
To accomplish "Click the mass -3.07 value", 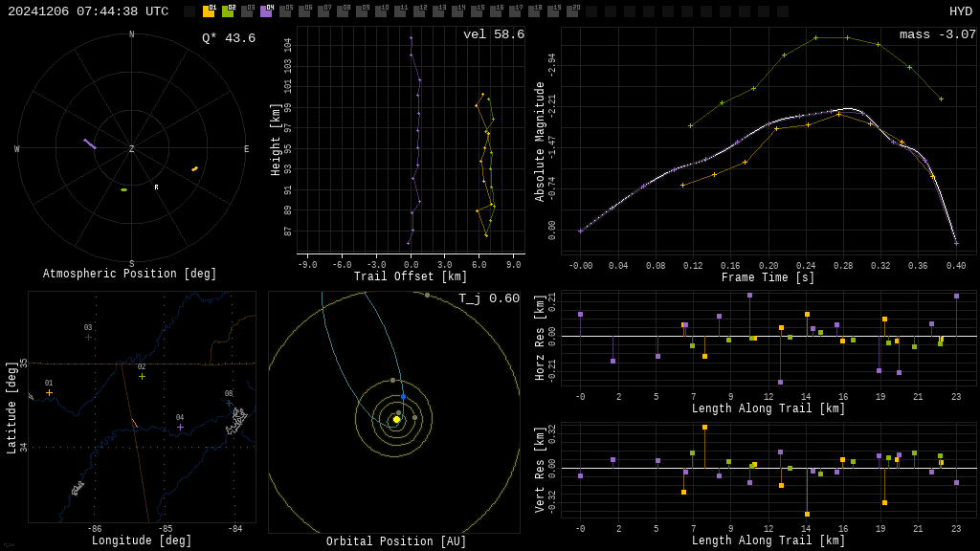I will (x=937, y=34).
